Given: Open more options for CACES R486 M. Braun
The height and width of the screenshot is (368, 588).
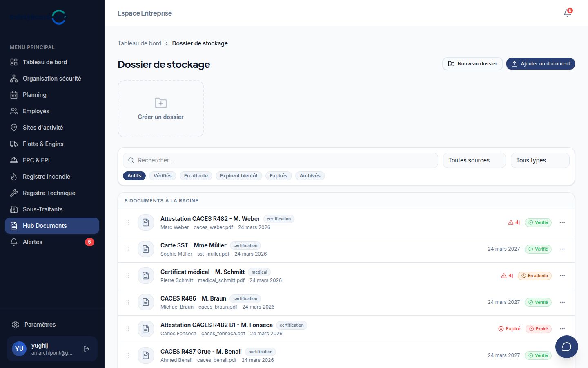Looking at the screenshot, I should (562, 302).
